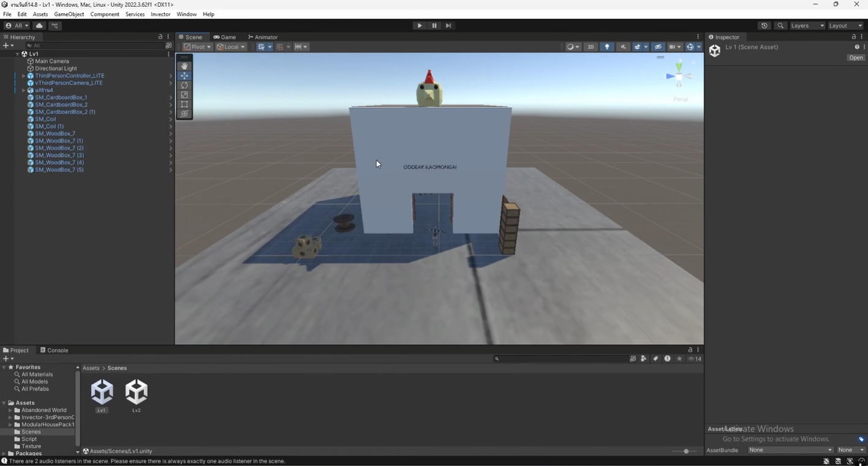Click the global search magnifier icon
The width and height of the screenshot is (868, 466).
pos(780,26)
